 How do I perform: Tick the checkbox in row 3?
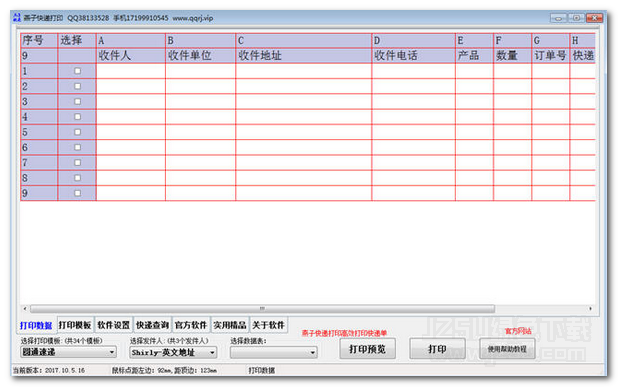[77, 102]
